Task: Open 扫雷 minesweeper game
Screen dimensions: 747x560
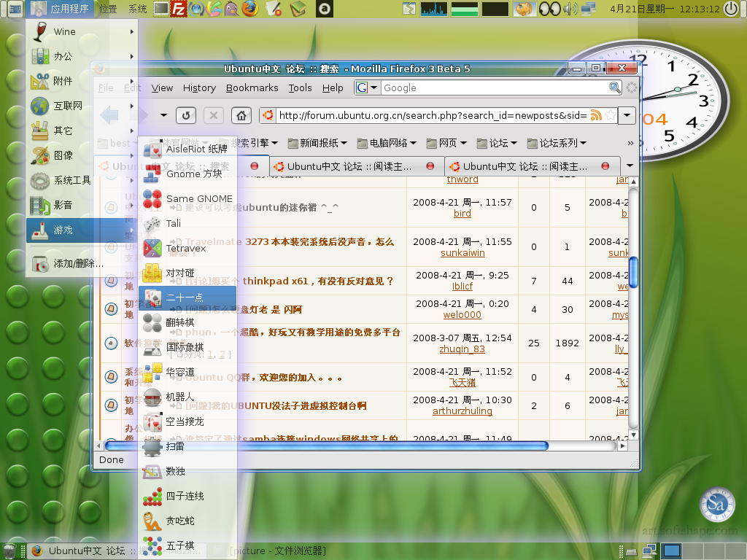Action: (x=187, y=446)
